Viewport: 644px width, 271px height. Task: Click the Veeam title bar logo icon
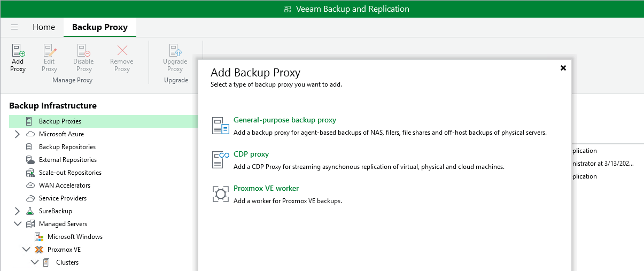point(288,9)
